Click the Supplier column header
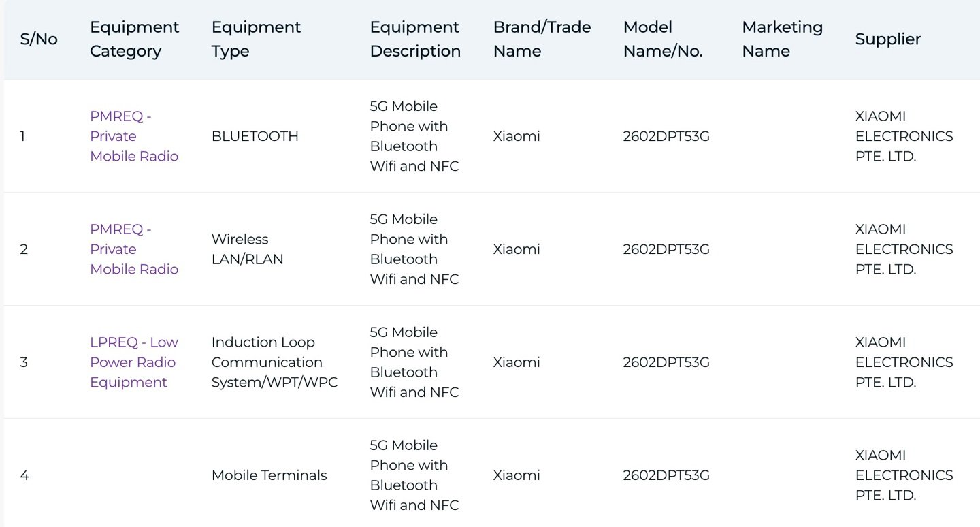Screen dimensions: 980x527 point(887,39)
